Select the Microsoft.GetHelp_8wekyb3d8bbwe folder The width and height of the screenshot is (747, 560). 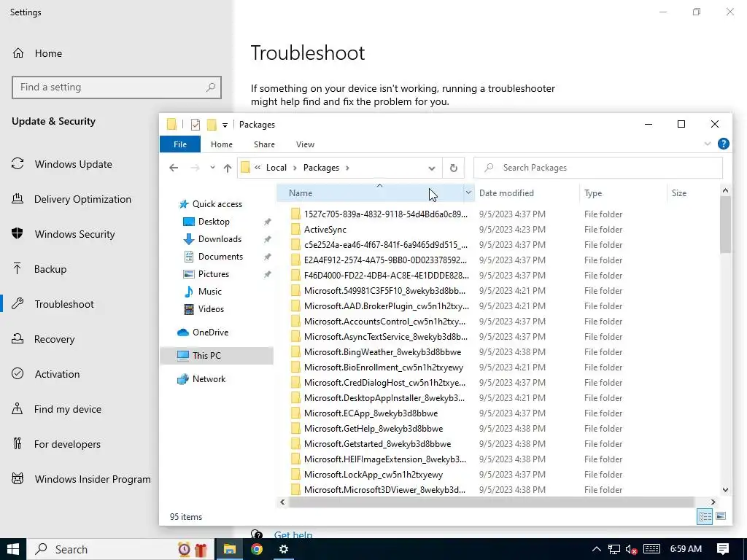(x=373, y=429)
